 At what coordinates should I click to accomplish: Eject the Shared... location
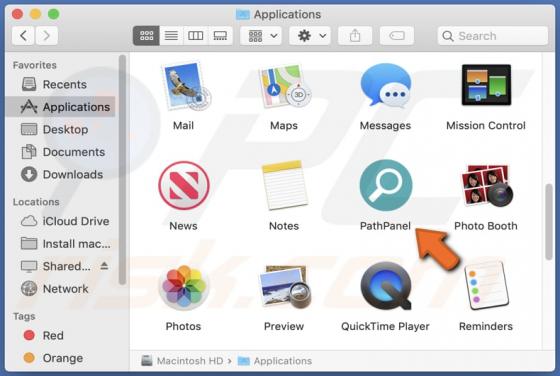(104, 266)
